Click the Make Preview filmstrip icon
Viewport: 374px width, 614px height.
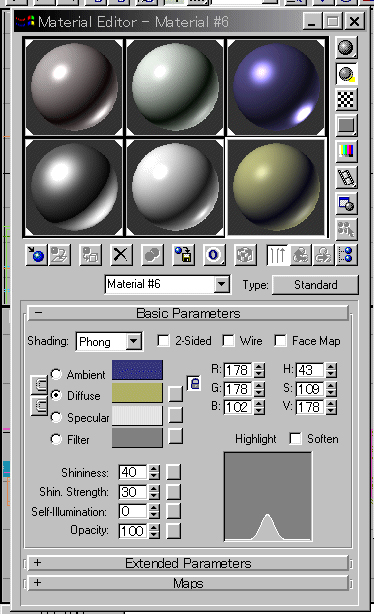[346, 177]
